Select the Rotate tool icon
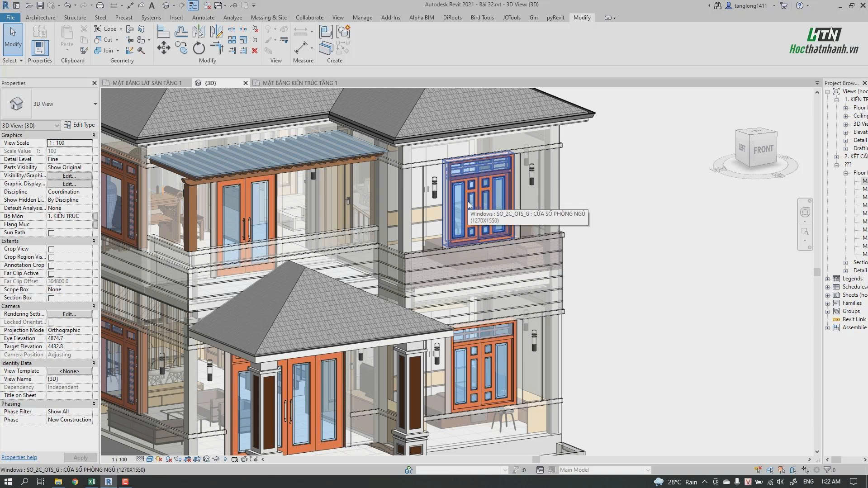The image size is (868, 488). click(x=199, y=48)
